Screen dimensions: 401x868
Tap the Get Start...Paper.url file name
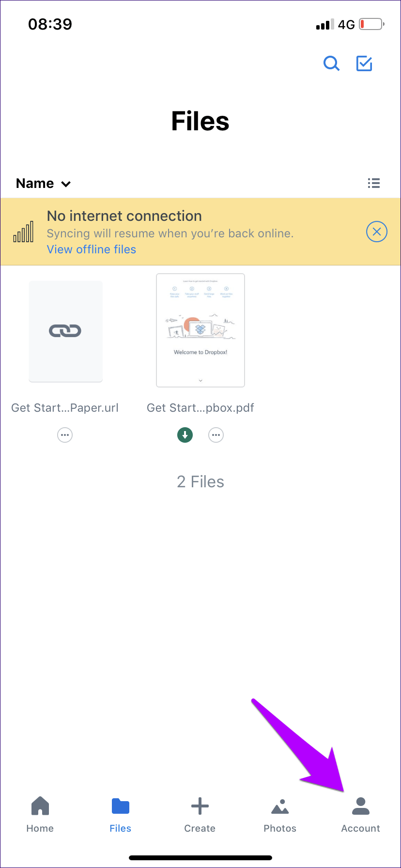(x=65, y=408)
